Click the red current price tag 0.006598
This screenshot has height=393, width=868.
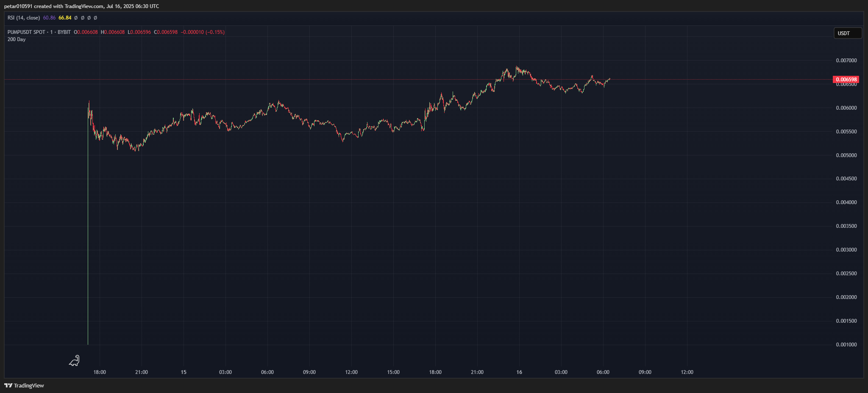(846, 80)
